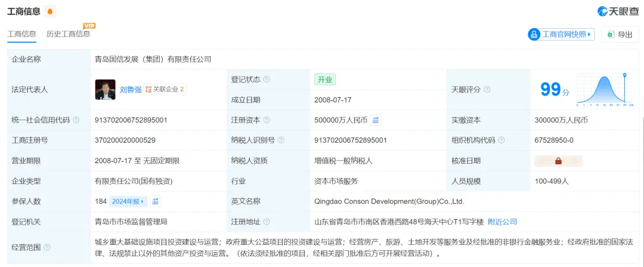Switch to 工商信息 tab
This screenshot has width=644, height=267.
pos(22,34)
